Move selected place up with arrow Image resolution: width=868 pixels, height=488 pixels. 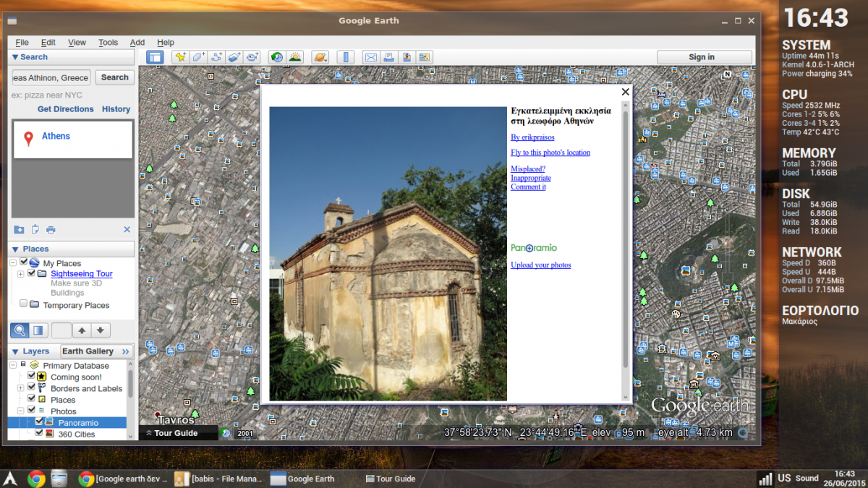(x=82, y=330)
